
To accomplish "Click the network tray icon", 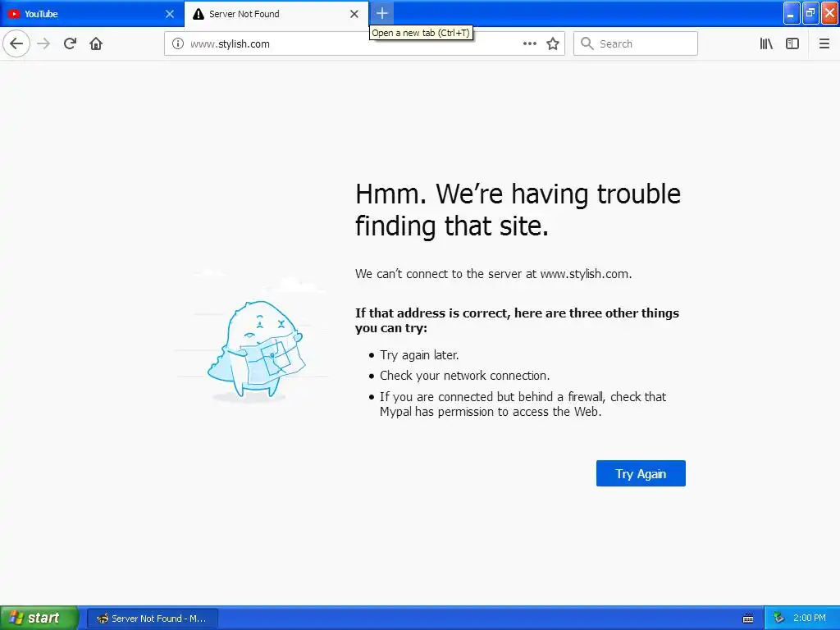I will coord(778,619).
